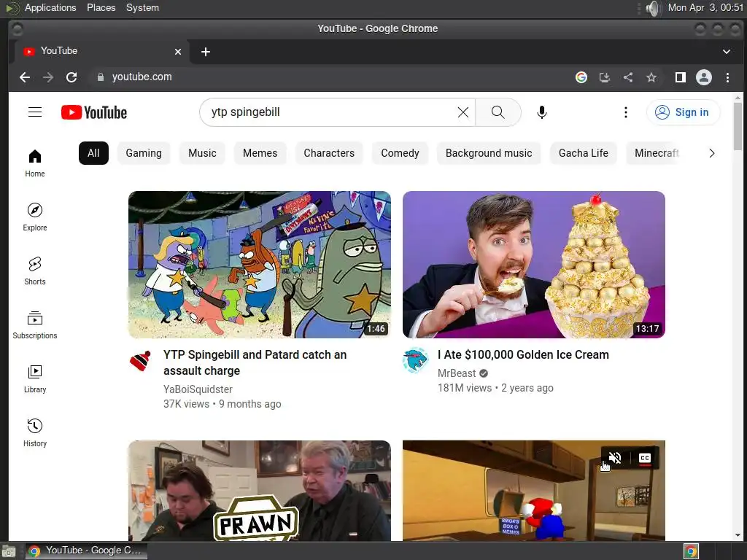Open the Chrome profile avatar
The image size is (747, 560).
704,77
